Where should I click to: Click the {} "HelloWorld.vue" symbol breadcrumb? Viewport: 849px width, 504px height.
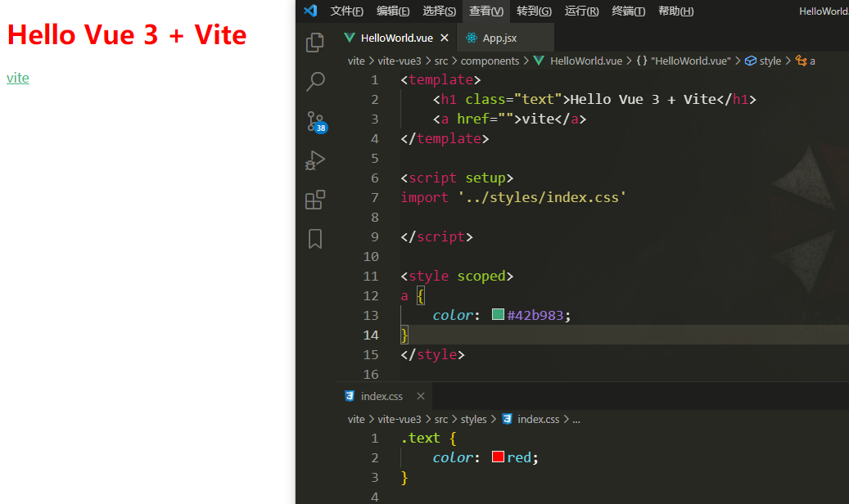coord(684,61)
